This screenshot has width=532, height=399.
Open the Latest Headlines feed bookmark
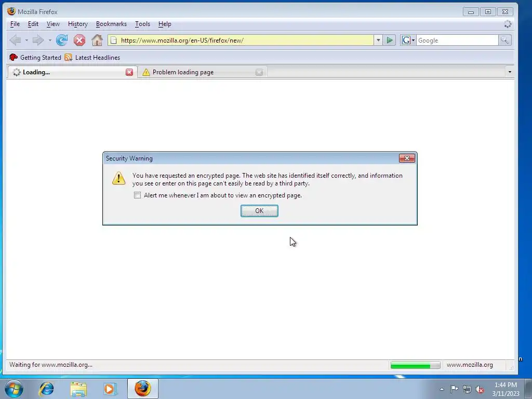(x=92, y=57)
